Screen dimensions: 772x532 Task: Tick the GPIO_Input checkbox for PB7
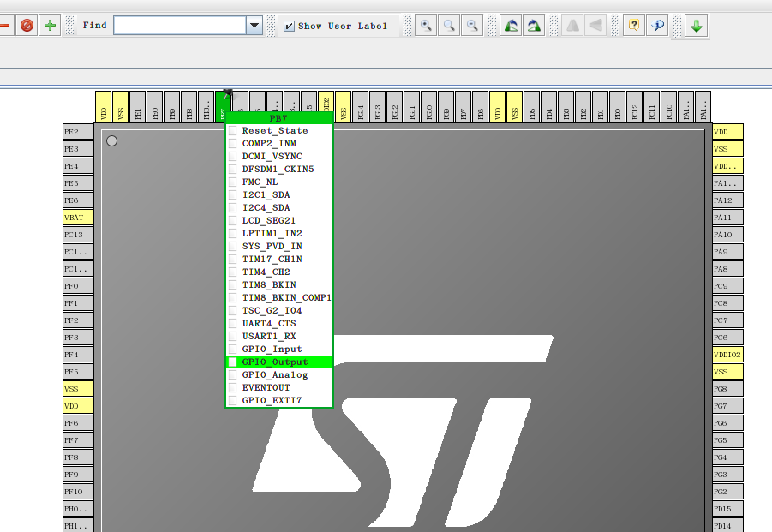click(x=232, y=350)
